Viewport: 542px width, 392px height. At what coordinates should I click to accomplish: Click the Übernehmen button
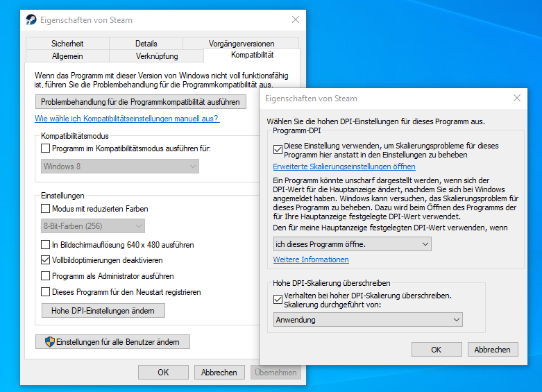276,373
